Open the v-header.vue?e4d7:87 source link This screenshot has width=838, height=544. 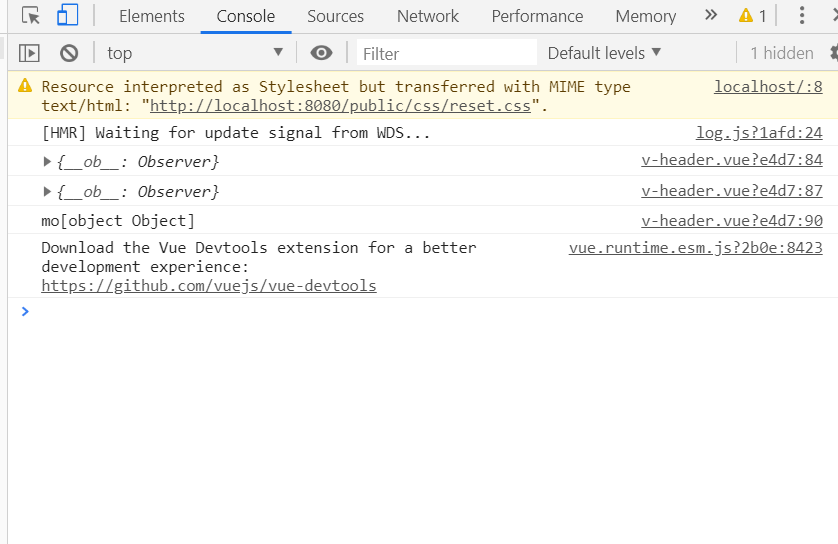732,191
